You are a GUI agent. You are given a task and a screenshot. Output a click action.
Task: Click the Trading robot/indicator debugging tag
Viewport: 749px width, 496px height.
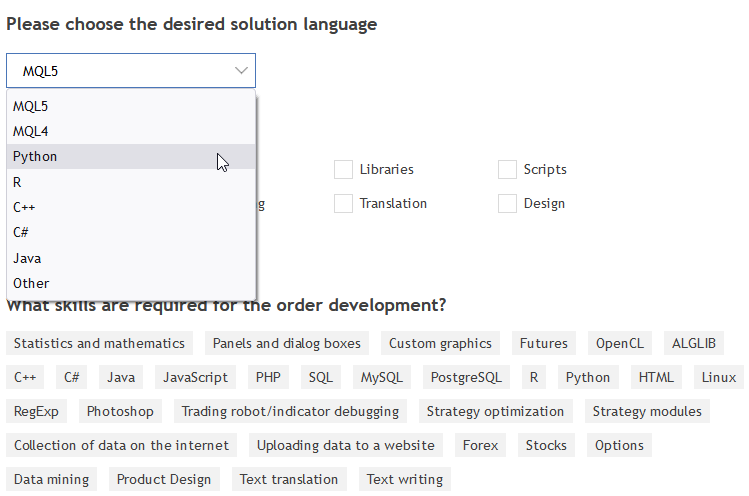coord(290,411)
